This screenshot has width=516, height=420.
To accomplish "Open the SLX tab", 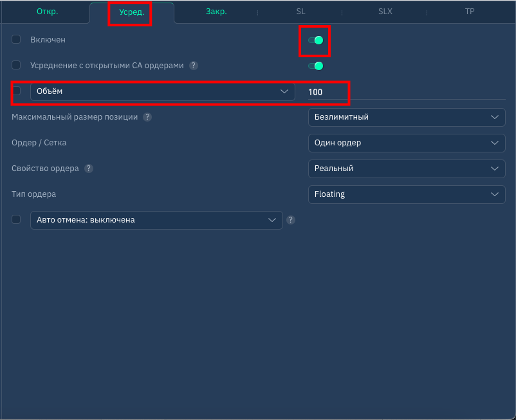I will click(x=385, y=12).
